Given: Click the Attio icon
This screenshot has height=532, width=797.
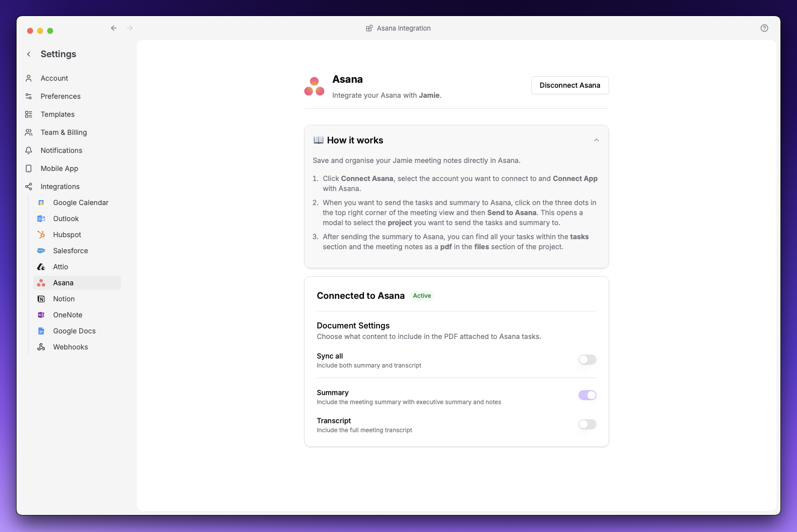Looking at the screenshot, I should tap(41, 267).
